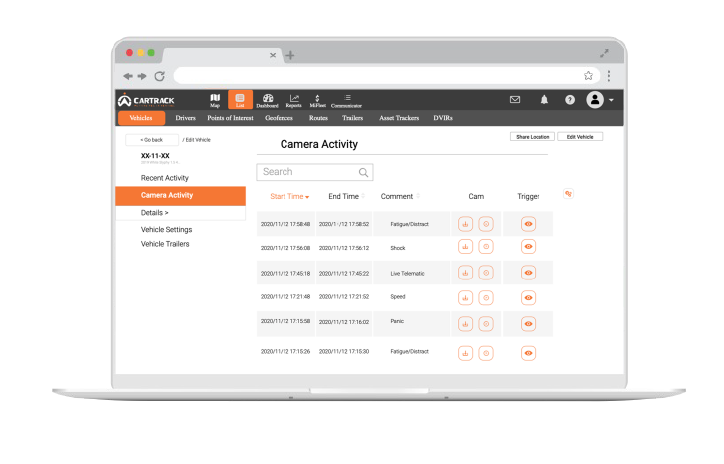
Task: Open the Reports icon
Action: 294,100
